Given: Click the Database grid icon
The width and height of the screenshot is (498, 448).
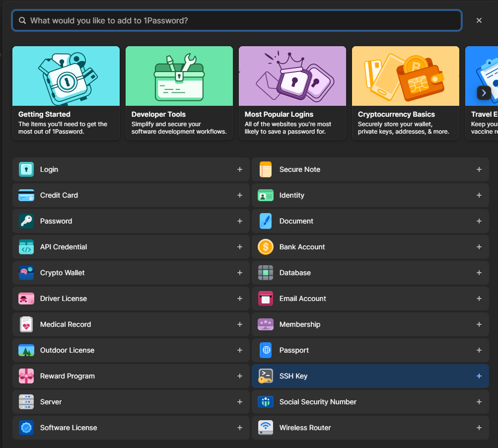Looking at the screenshot, I should point(266,273).
